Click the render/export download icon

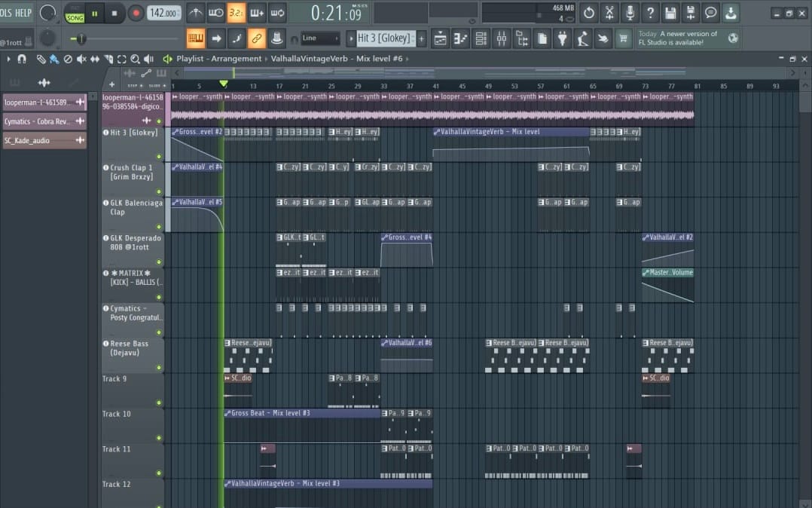(x=731, y=13)
